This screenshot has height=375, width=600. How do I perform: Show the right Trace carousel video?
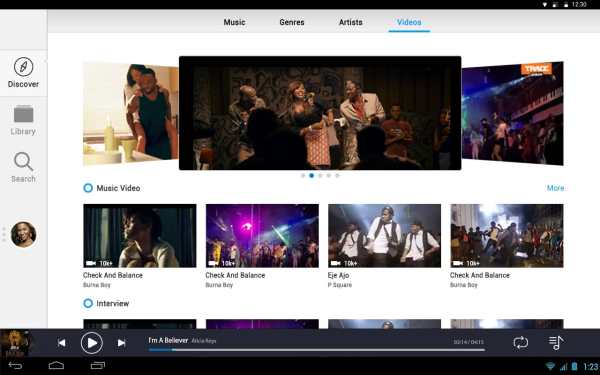[x=512, y=114]
